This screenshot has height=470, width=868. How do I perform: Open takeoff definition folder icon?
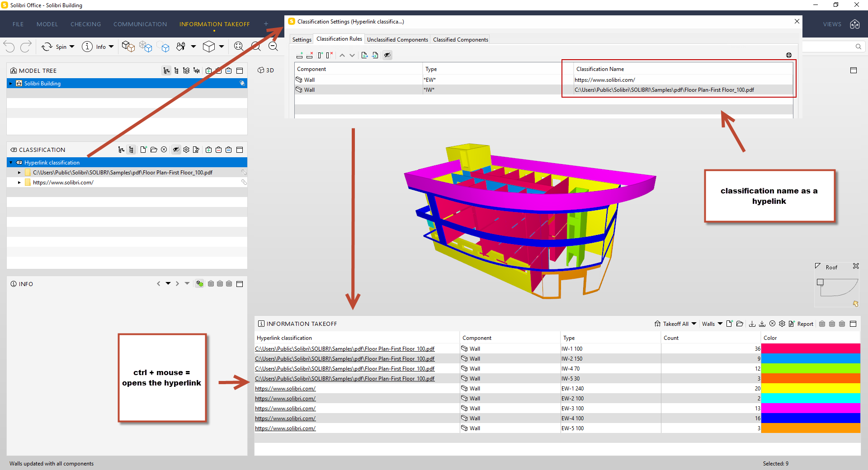pos(740,324)
